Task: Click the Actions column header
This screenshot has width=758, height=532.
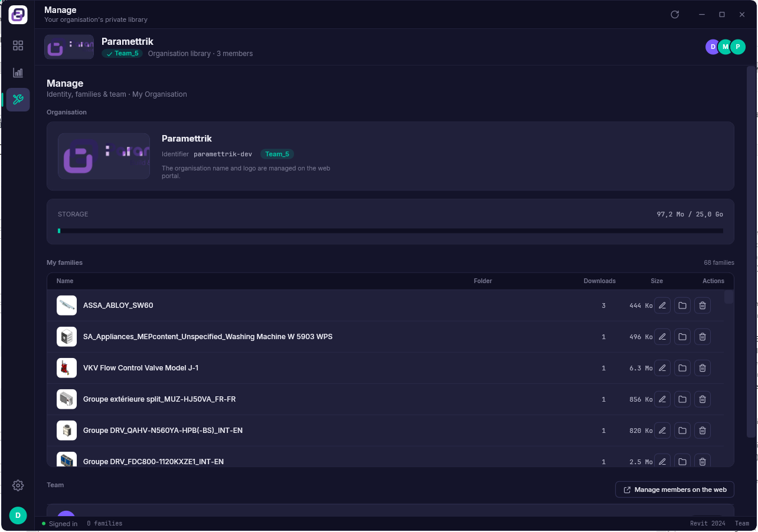Action: [713, 281]
